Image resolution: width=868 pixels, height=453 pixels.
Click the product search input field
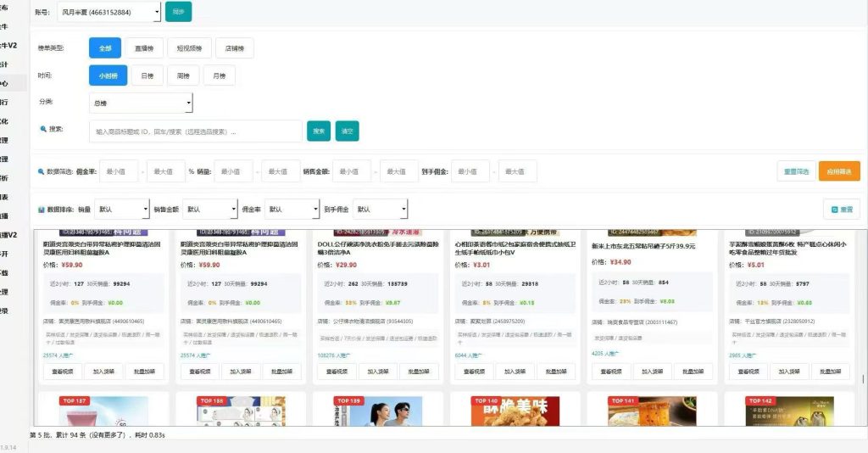[196, 131]
